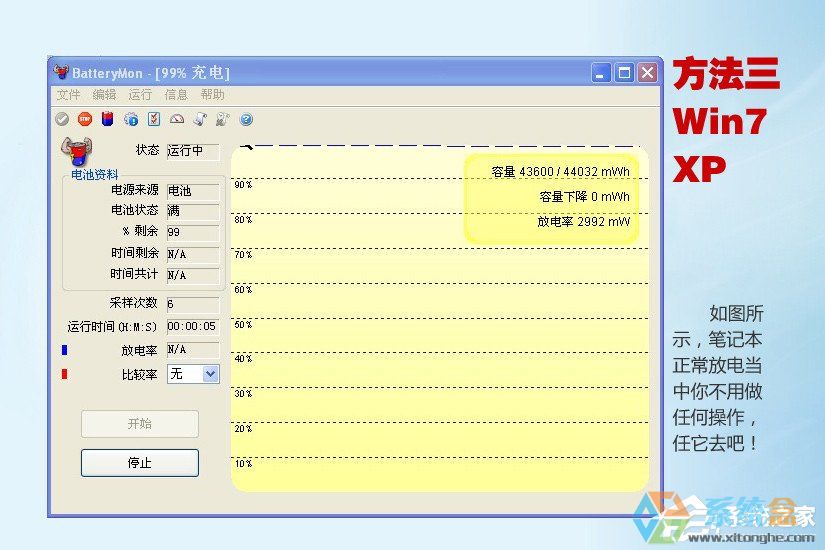
Task: Click the BatteryMon title bar app icon
Action: click(61, 72)
